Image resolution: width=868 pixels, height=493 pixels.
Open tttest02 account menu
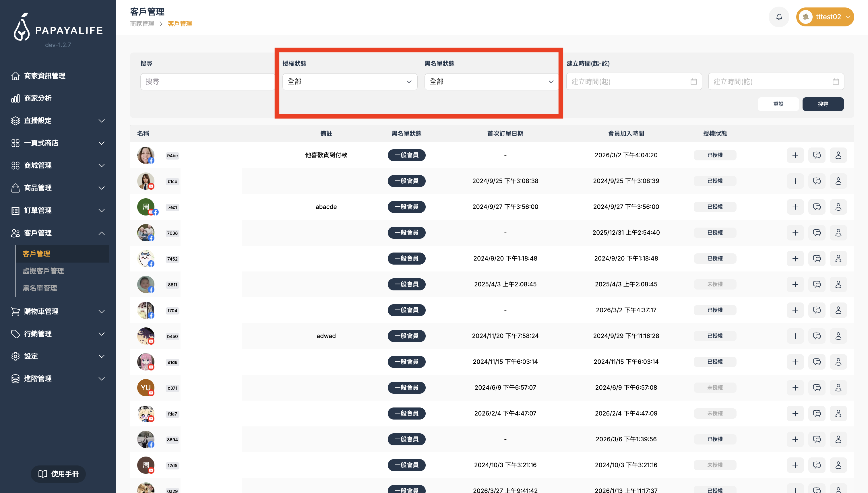click(825, 17)
